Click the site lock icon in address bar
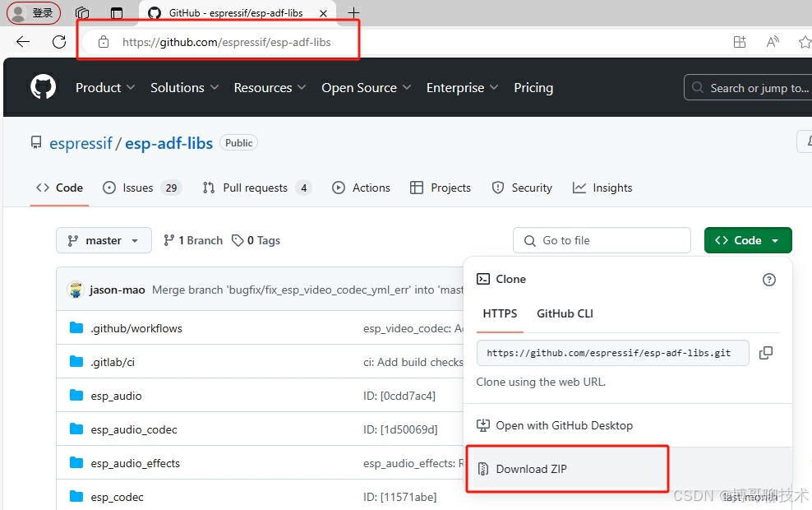 (104, 42)
